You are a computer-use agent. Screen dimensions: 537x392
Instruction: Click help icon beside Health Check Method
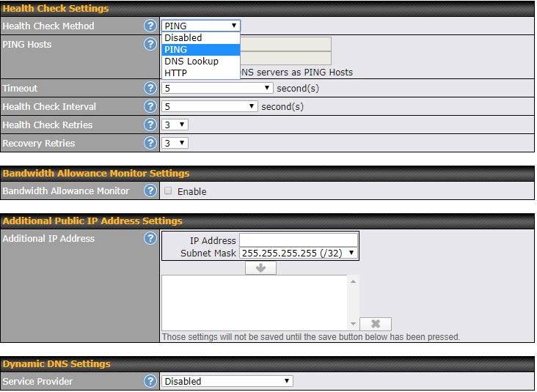point(150,26)
